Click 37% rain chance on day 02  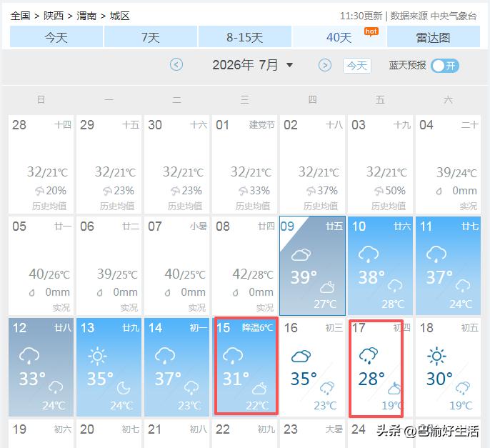point(328,190)
